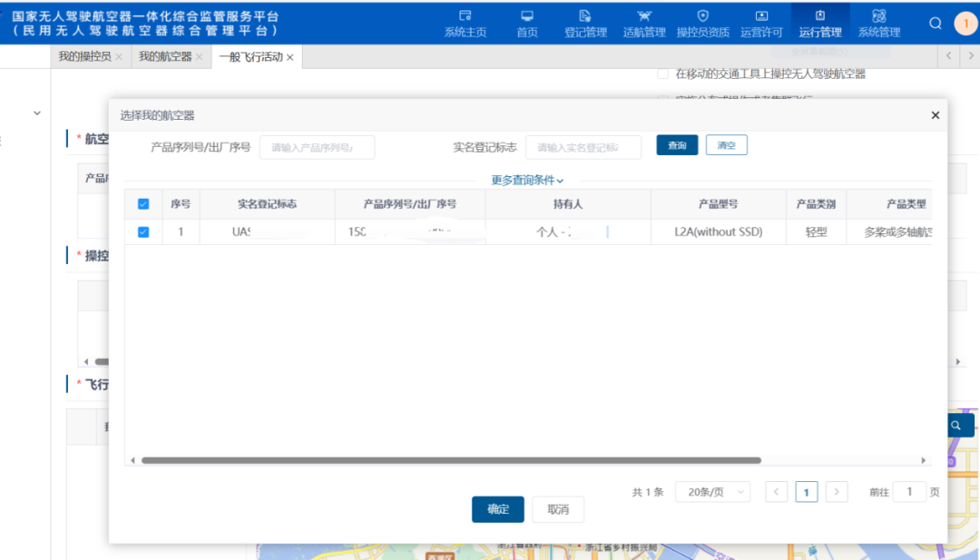Go to 首页 navigation item

click(527, 23)
